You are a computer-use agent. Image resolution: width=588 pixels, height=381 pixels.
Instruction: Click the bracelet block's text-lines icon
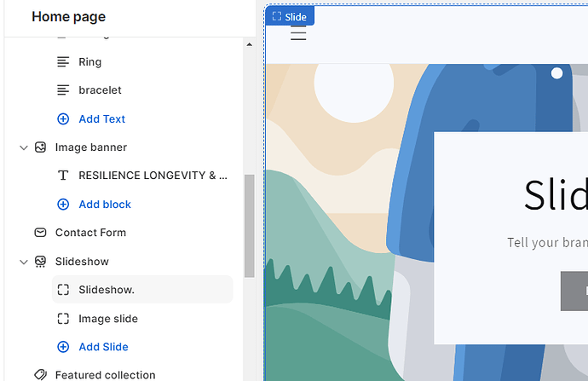coord(63,90)
